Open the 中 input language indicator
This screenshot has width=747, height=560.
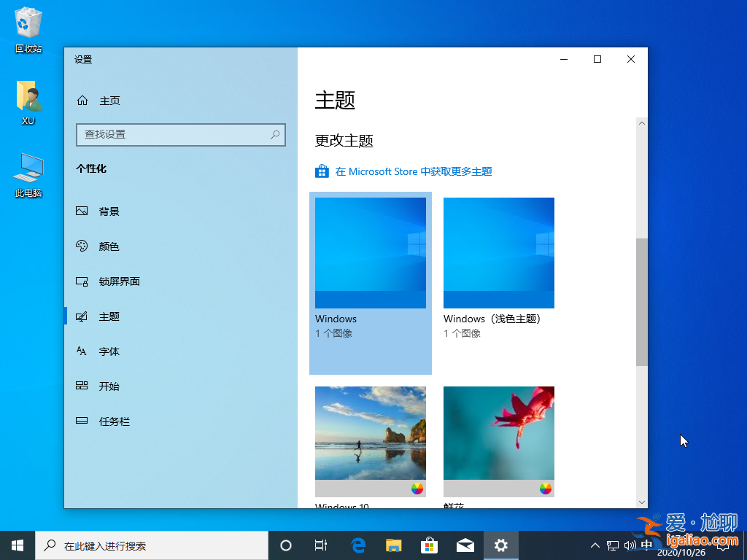click(x=646, y=545)
